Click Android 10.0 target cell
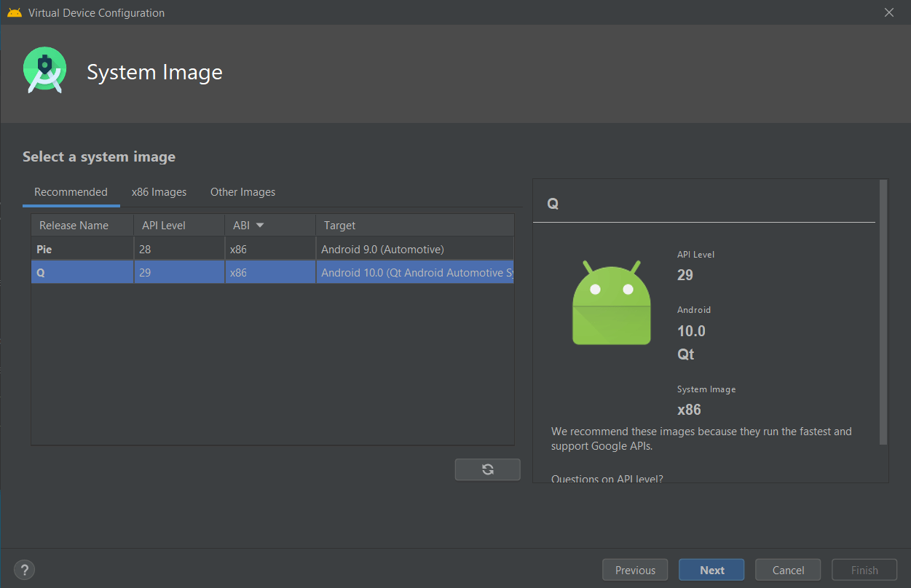Image resolution: width=911 pixels, height=588 pixels. point(414,273)
